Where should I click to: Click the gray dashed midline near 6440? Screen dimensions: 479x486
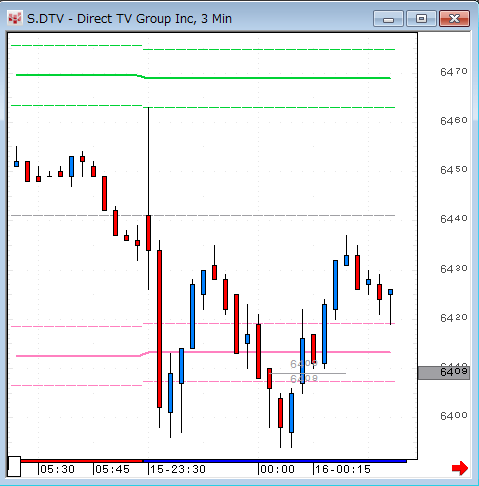coord(203,216)
